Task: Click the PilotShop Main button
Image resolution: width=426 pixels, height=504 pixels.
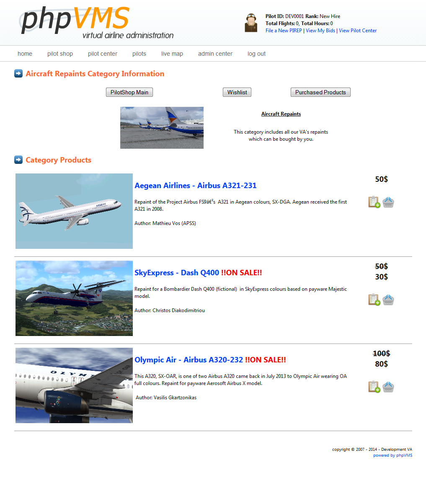Action: [x=129, y=92]
